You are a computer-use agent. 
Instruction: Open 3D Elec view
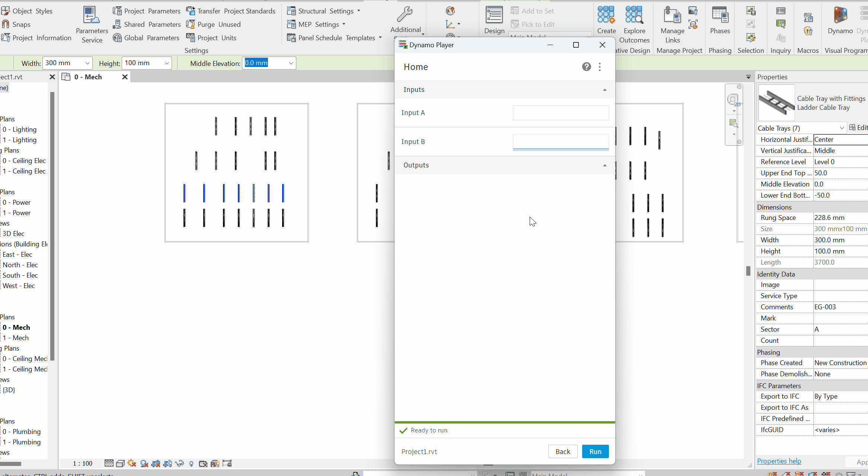click(x=13, y=234)
